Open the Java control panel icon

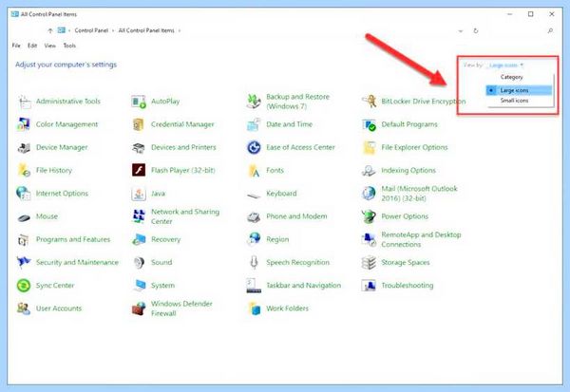point(139,194)
